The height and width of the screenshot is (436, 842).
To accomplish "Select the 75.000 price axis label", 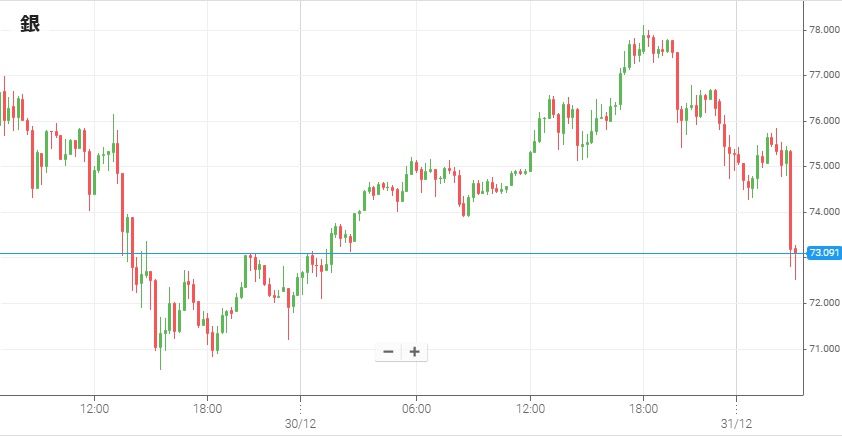I will [x=823, y=166].
